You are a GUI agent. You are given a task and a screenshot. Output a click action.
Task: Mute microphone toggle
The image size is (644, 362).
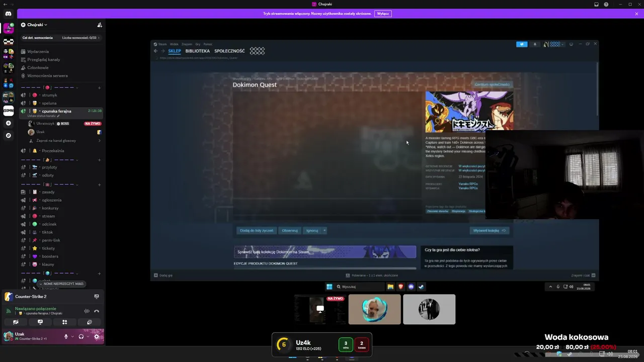tap(66, 336)
